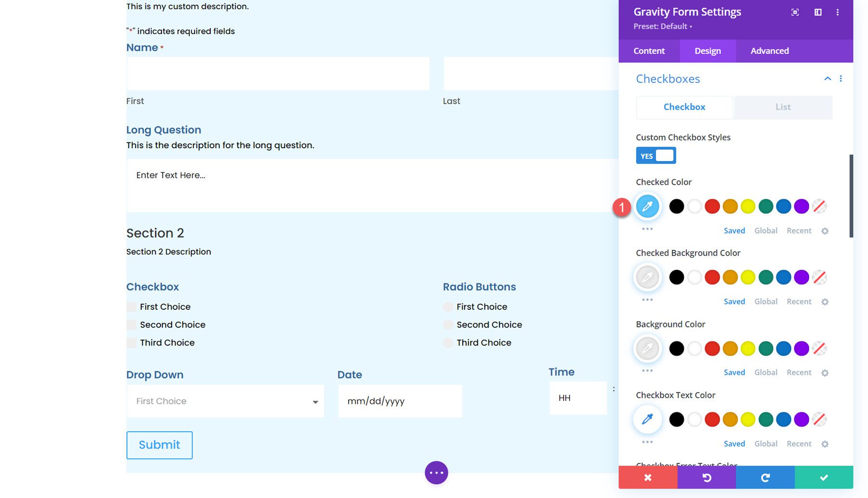Pick the green swatch for Checked Color
Viewport: 868px width, 498px height.
coord(765,206)
